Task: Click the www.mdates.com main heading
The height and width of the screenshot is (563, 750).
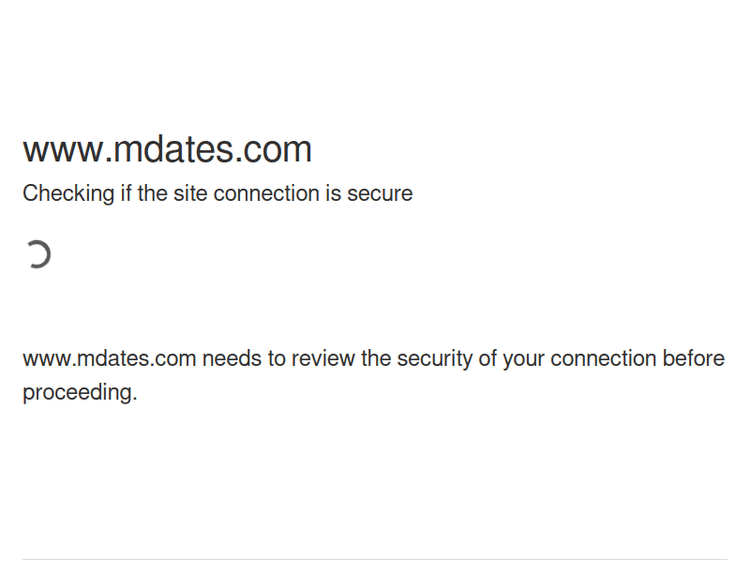Action: (x=167, y=149)
